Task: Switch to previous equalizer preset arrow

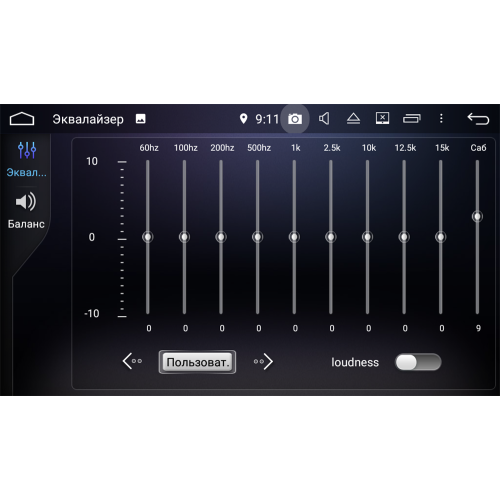Action: [132, 361]
